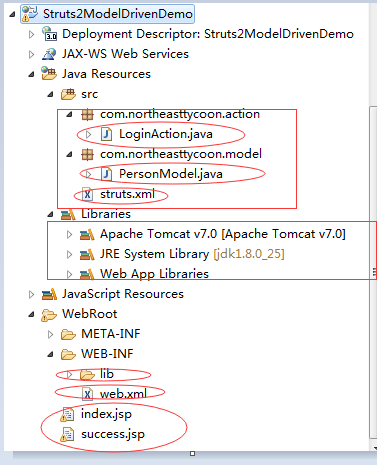Screen dimensions: 377x465
Task: Select the 'PersonModel.java' label
Action: point(171,174)
